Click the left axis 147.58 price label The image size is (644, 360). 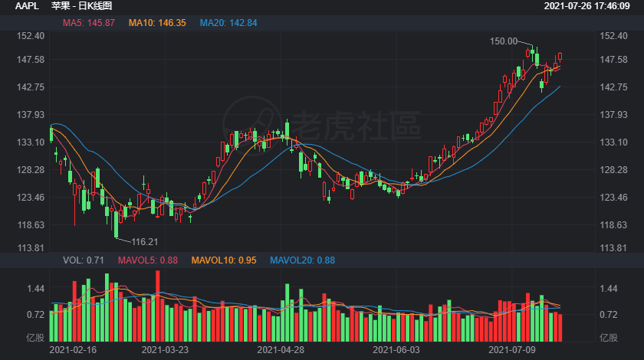click(31, 60)
